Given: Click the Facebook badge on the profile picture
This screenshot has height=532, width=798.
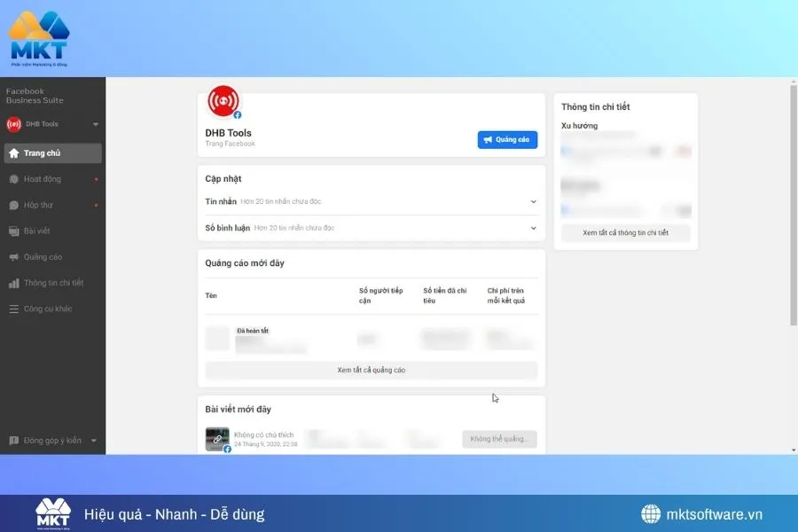Looking at the screenshot, I should tap(238, 114).
